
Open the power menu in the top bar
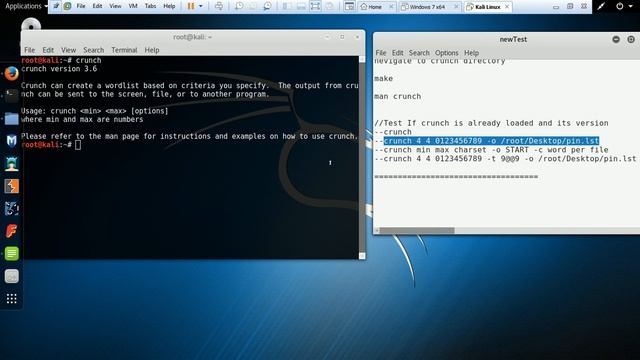(624, 6)
